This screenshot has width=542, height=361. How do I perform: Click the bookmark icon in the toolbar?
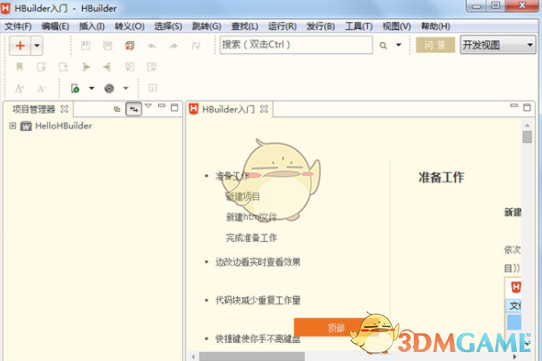coord(20,66)
